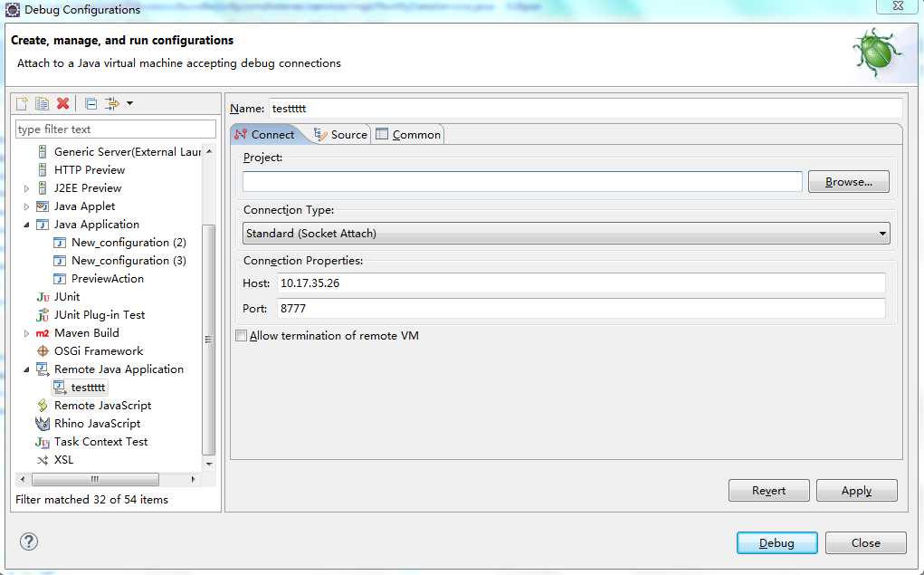The width and height of the screenshot is (924, 575).
Task: Click the Duplicate launch configuration icon
Action: tap(42, 104)
